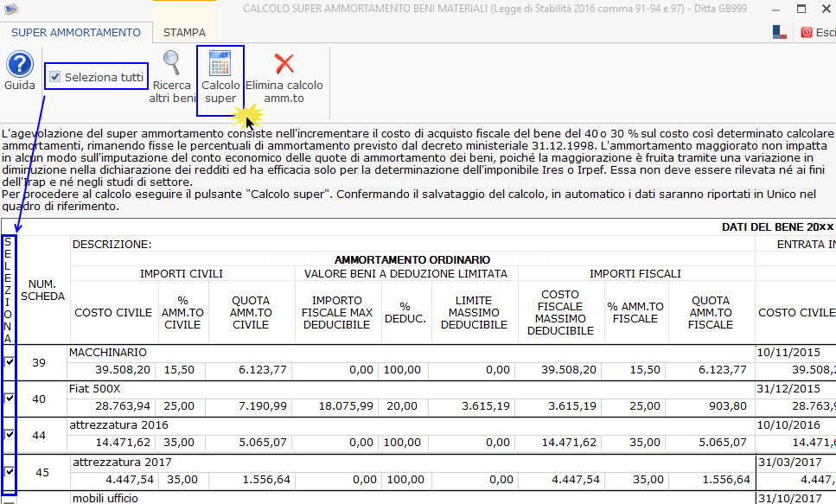836x504 pixels.
Task: Select the SUPER AMMORTAMENTO tab
Action: coord(76,32)
